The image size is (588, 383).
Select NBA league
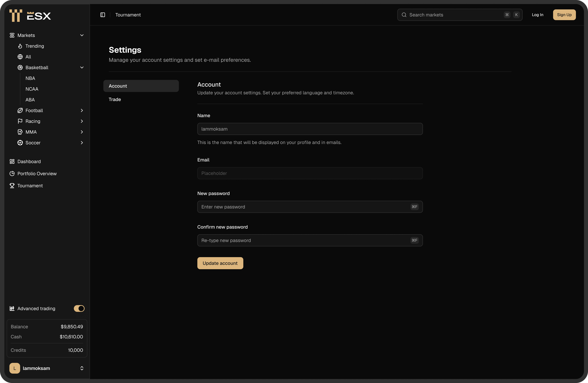pyautogui.click(x=30, y=78)
